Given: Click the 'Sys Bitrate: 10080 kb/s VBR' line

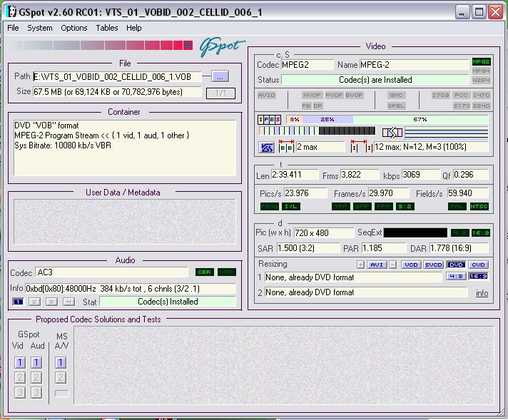Looking at the screenshot, I should pyautogui.click(x=63, y=145).
